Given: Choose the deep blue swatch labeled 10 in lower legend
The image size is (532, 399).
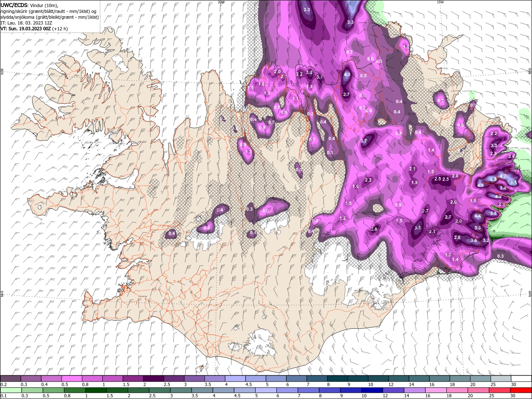Looking at the screenshot, I should pos(372,390).
